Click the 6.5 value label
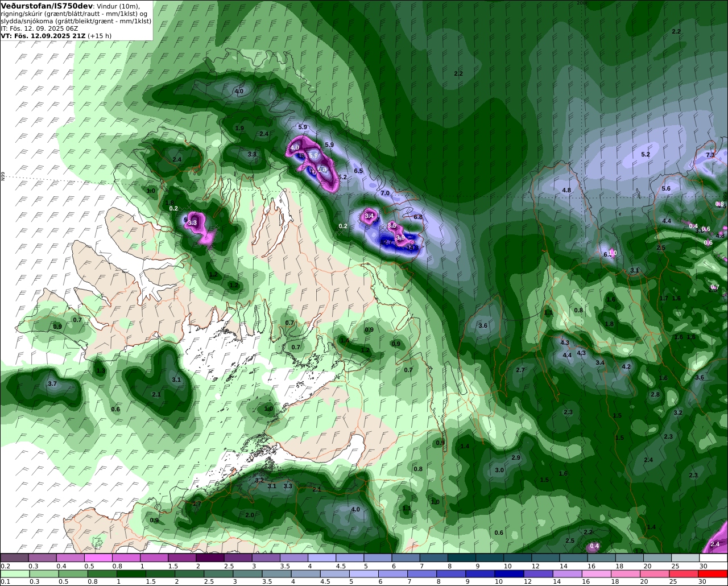728x586 pixels. tap(358, 171)
